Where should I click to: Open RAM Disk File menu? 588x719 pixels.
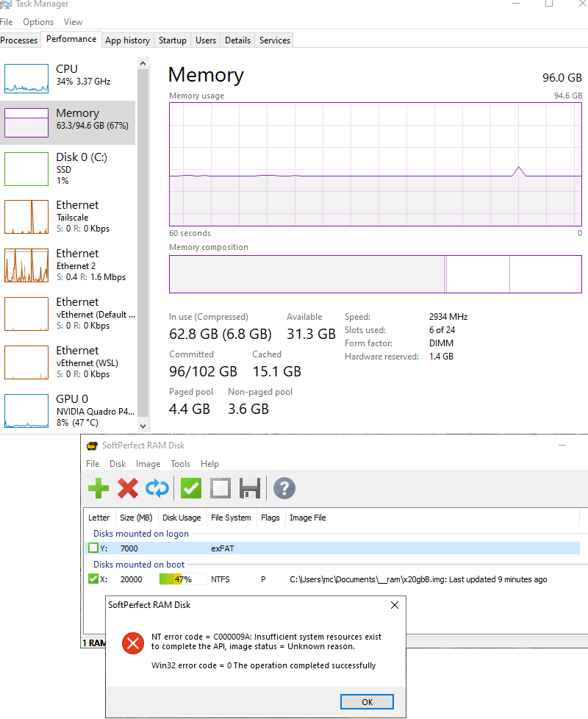point(93,464)
